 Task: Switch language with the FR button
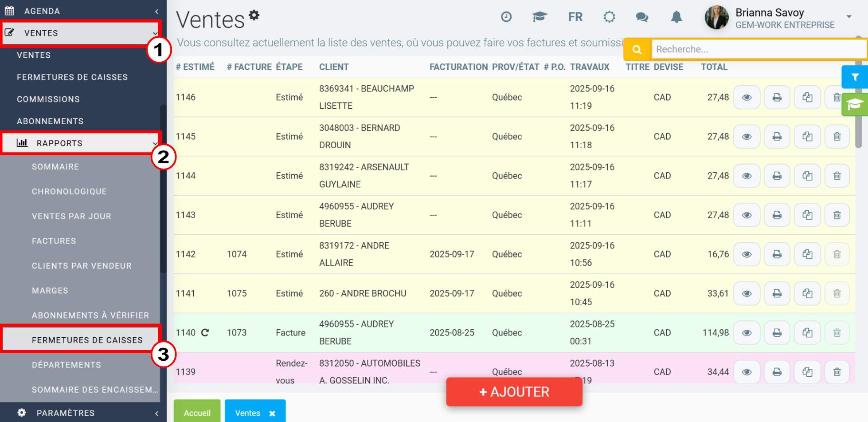(x=575, y=17)
